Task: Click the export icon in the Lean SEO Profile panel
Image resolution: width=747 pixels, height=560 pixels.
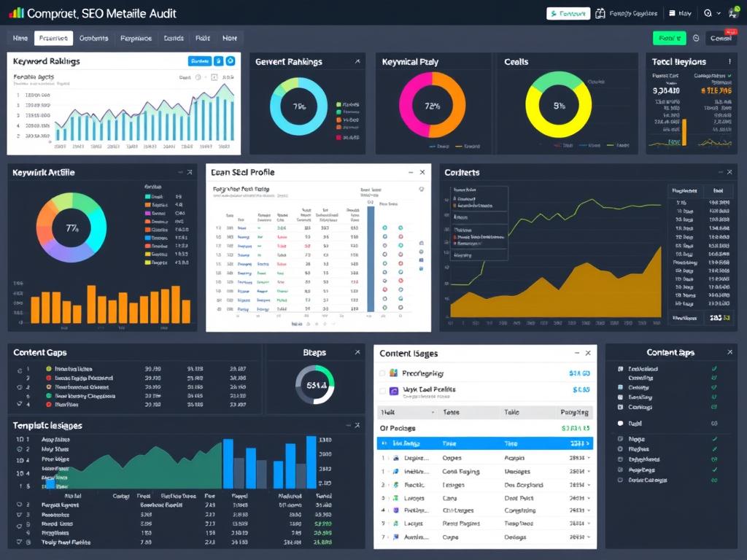Action: coord(421,189)
